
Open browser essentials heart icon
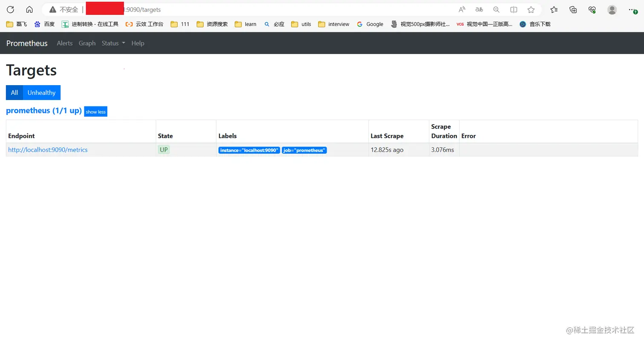point(592,9)
